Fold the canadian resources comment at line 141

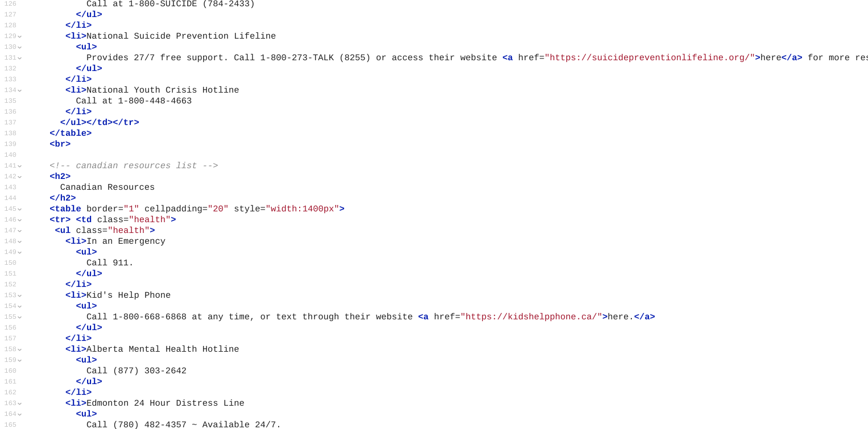click(x=19, y=166)
